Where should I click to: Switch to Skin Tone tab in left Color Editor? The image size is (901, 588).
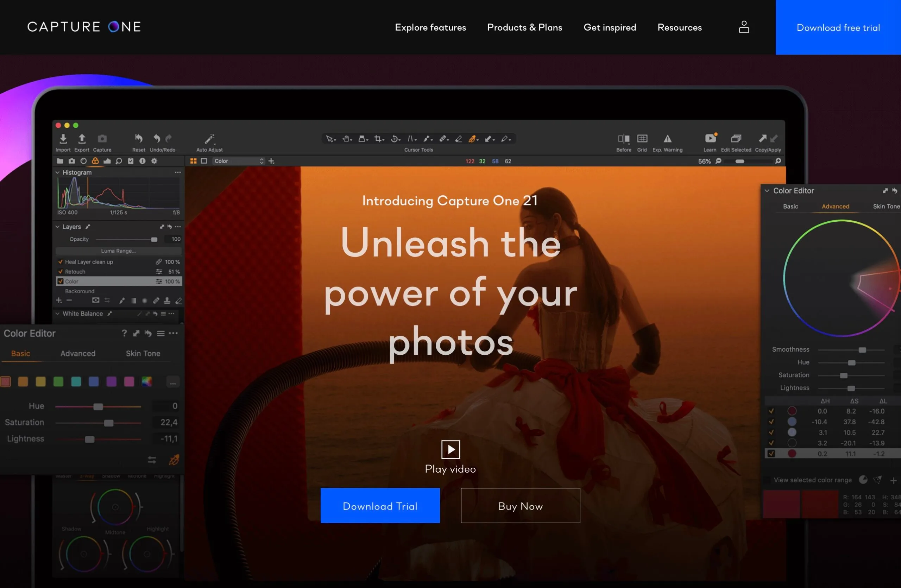(143, 353)
